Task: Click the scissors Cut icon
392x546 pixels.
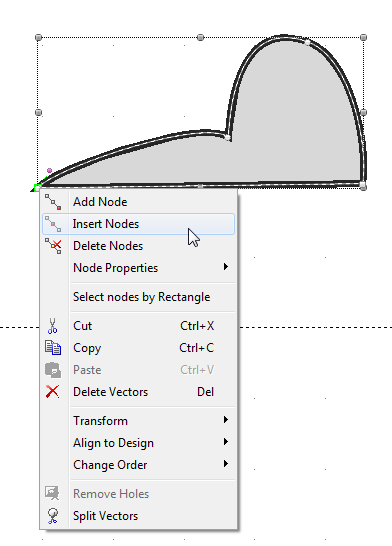Action: coord(53,326)
